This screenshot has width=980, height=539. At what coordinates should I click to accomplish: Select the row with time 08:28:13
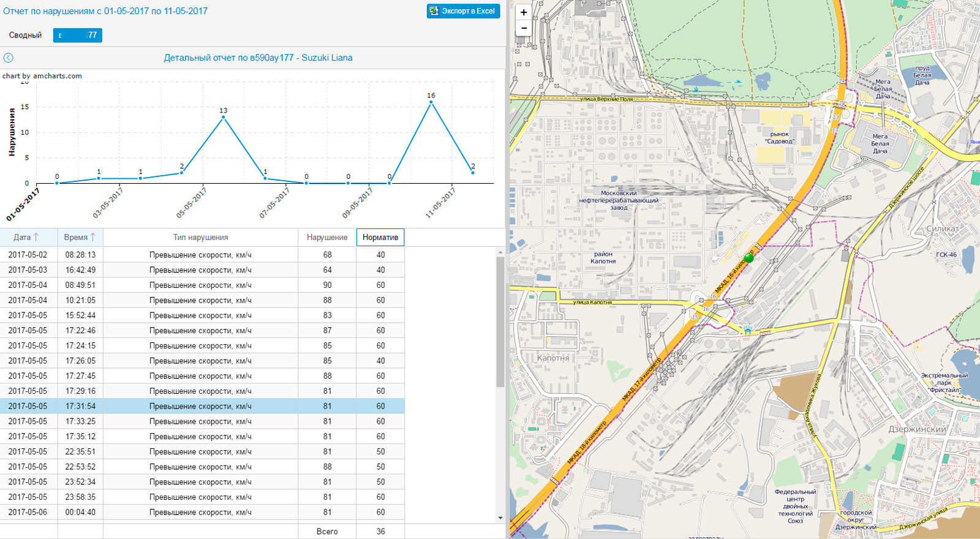point(202,255)
